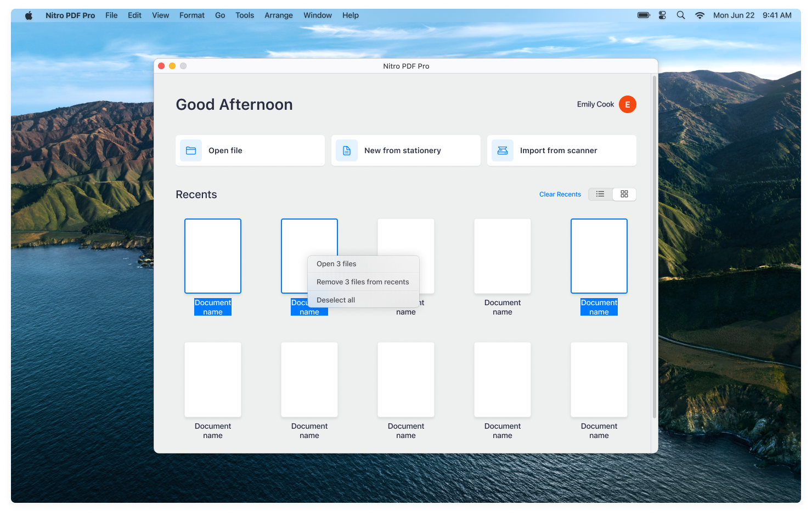The image size is (812, 516).
Task: Click the New from stationery icon
Action: 346,150
